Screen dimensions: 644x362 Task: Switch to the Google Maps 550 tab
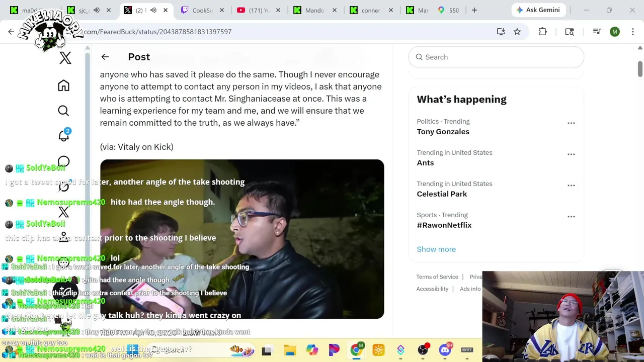[448, 10]
